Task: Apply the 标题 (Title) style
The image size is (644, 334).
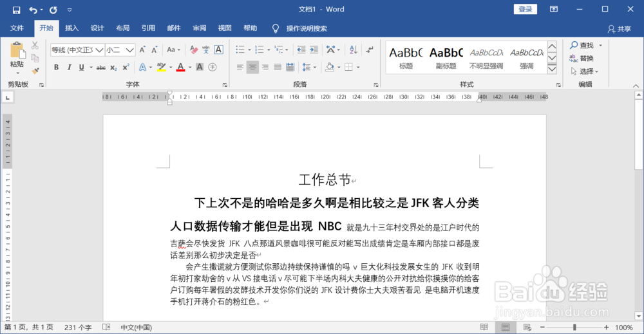Action: pos(406,58)
